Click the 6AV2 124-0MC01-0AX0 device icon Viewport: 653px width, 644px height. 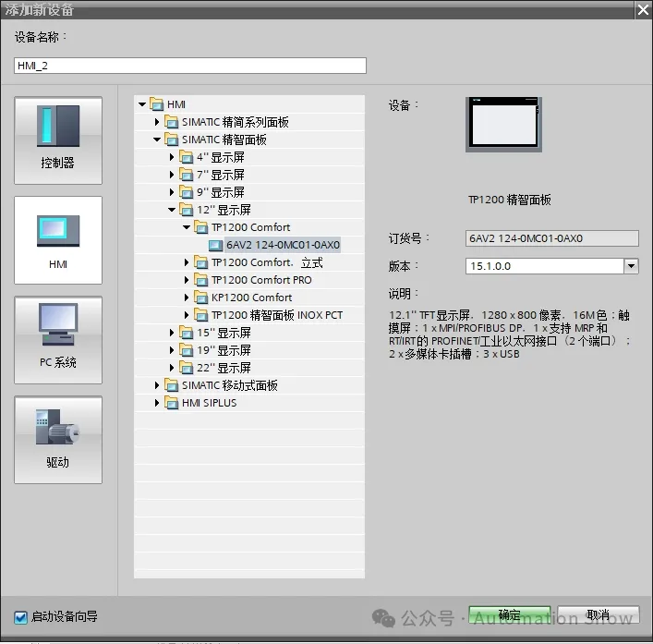[216, 245]
